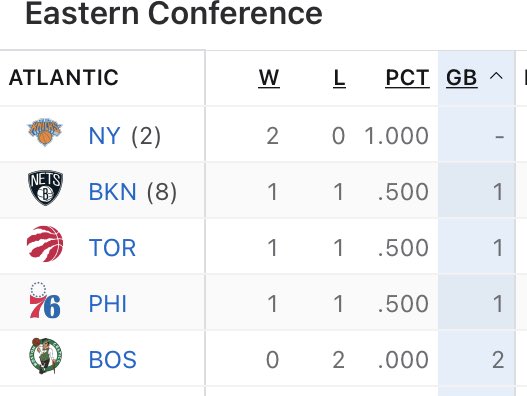Sort standings by PCT column
Image resolution: width=527 pixels, height=396 pixels.
pyautogui.click(x=407, y=78)
